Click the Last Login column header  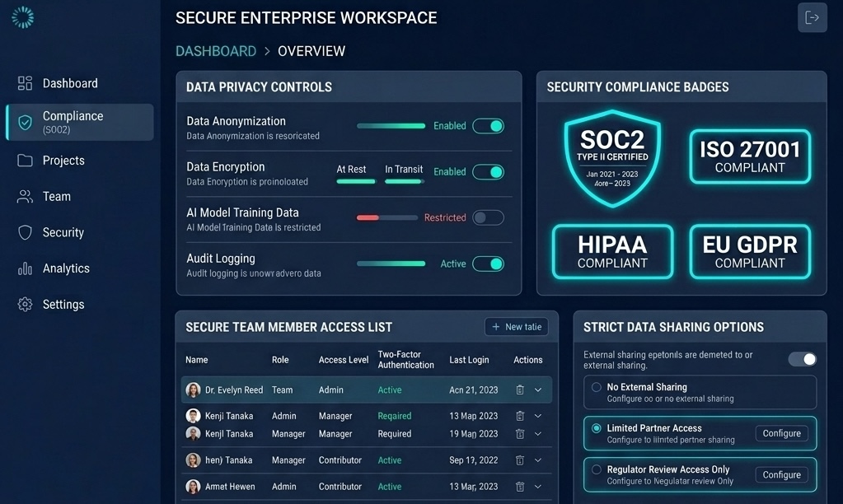(x=469, y=359)
